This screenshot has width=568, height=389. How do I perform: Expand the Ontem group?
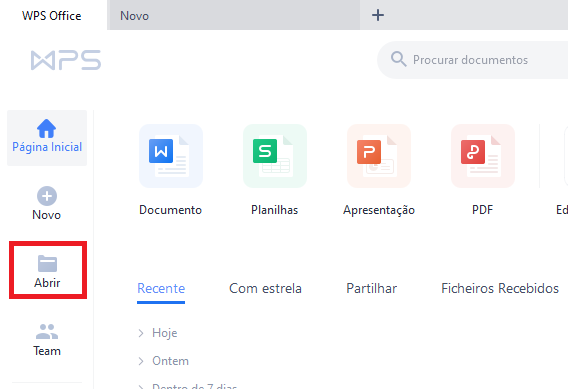point(141,361)
